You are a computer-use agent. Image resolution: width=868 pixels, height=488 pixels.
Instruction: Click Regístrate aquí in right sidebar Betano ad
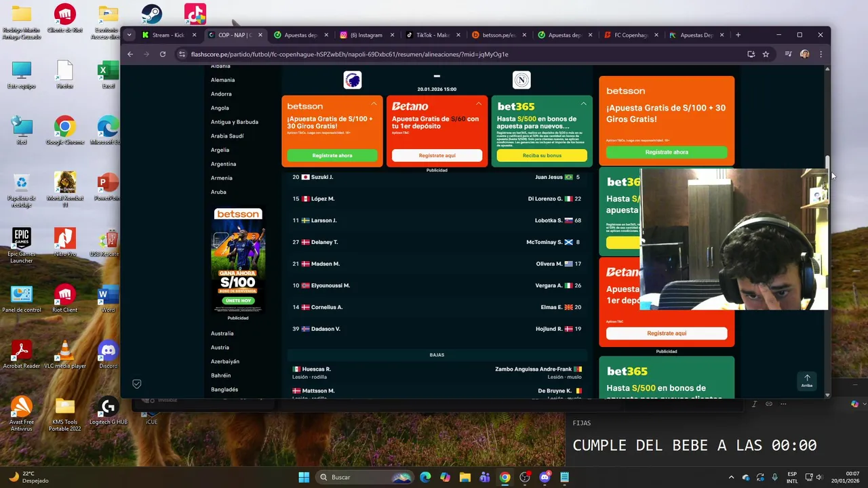pyautogui.click(x=667, y=333)
